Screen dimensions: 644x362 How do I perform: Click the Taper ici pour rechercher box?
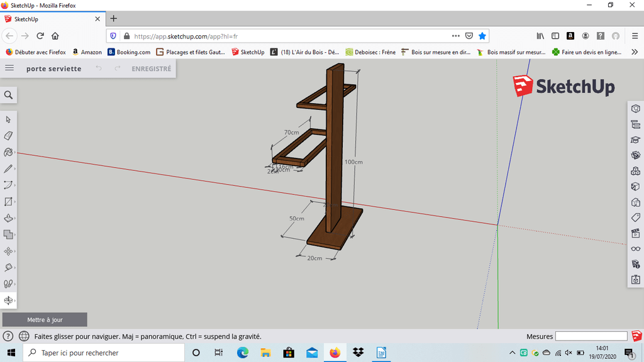(x=104, y=353)
